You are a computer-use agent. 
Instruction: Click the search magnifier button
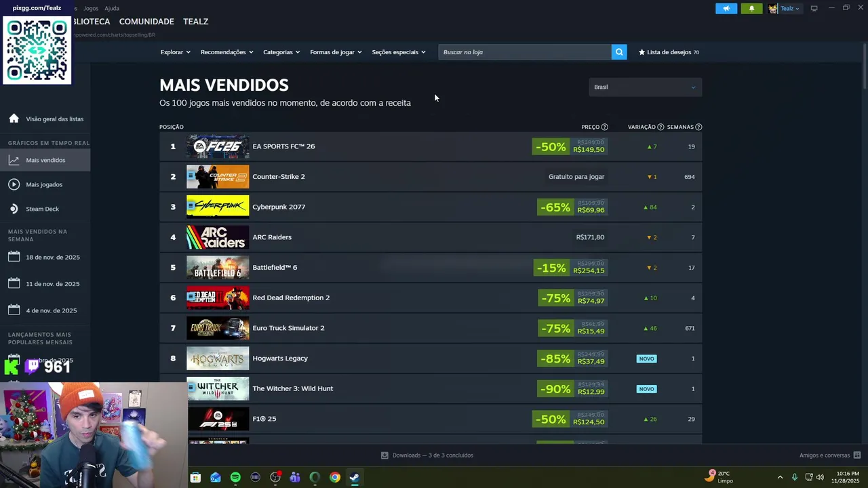(619, 52)
